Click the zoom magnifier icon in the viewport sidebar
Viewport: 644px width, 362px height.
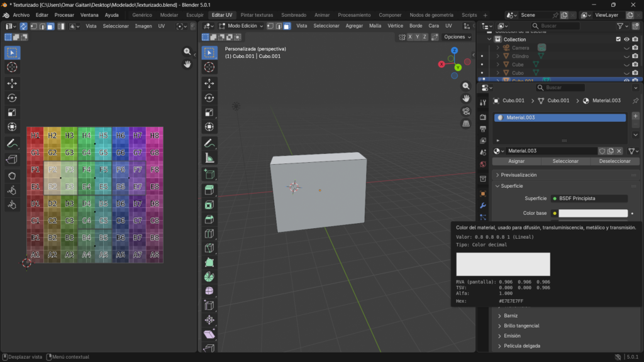coord(466,85)
